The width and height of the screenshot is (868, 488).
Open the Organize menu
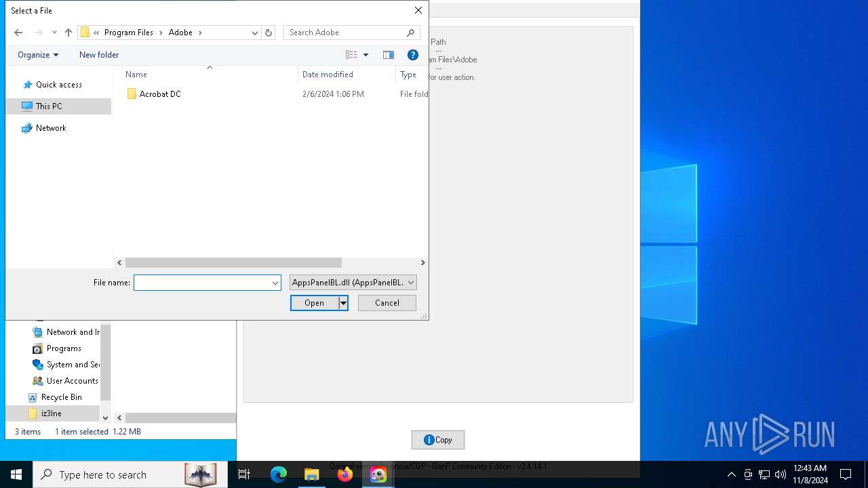38,55
